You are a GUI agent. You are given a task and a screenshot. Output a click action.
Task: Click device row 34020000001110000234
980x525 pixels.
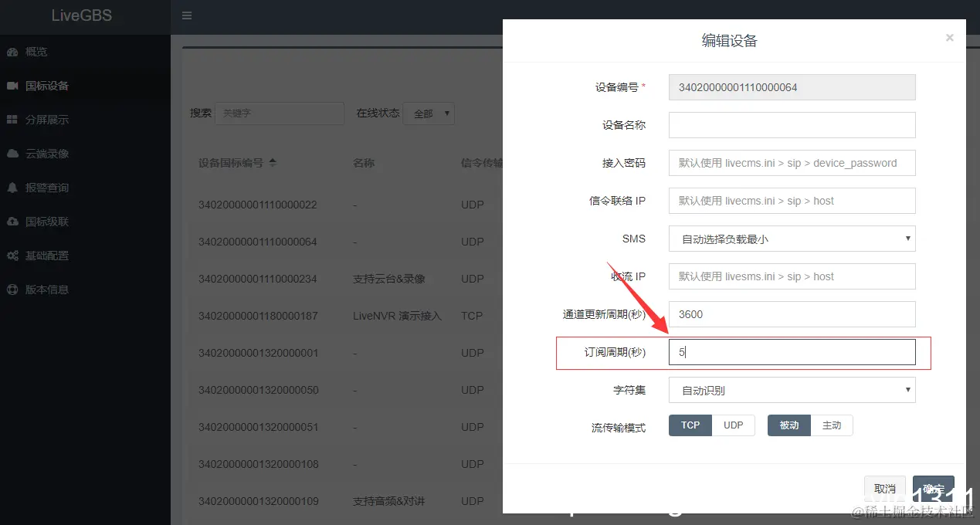258,279
